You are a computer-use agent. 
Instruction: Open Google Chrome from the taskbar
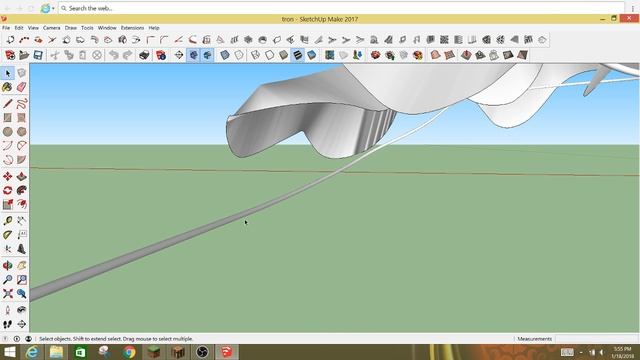point(129,352)
